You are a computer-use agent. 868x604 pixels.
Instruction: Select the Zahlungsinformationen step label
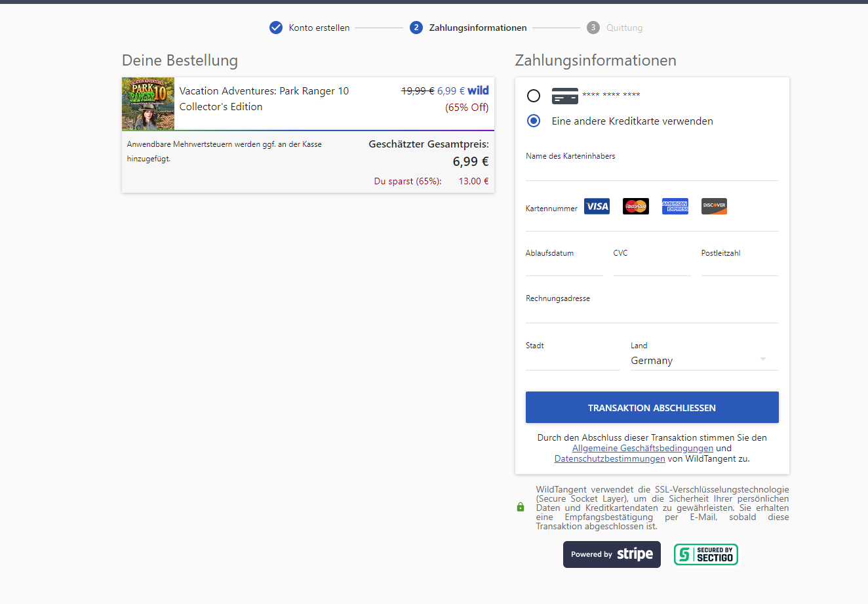tap(478, 28)
